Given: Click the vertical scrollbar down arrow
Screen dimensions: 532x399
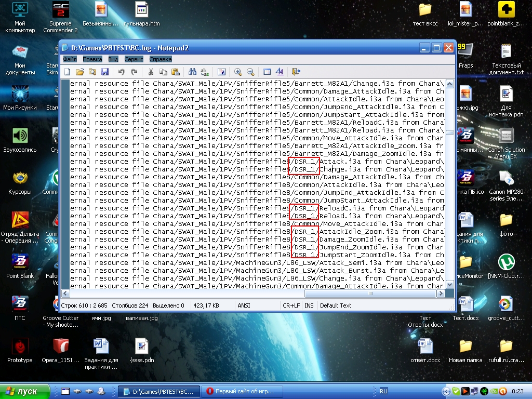Looking at the screenshot, I should pos(449,285).
